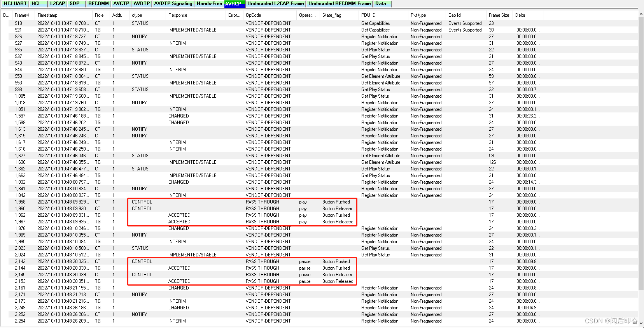Select frame 2,145 CONTROL row
The width and height of the screenshot is (644, 328).
coord(319,275)
